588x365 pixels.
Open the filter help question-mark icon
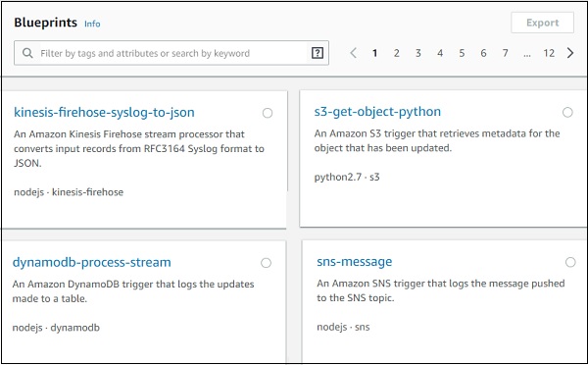pyautogui.click(x=318, y=53)
